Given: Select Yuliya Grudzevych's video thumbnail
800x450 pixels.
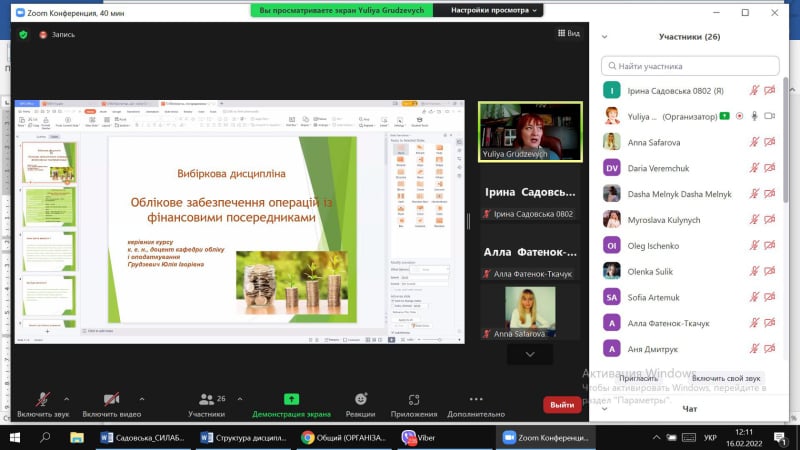Looking at the screenshot, I should coord(530,131).
